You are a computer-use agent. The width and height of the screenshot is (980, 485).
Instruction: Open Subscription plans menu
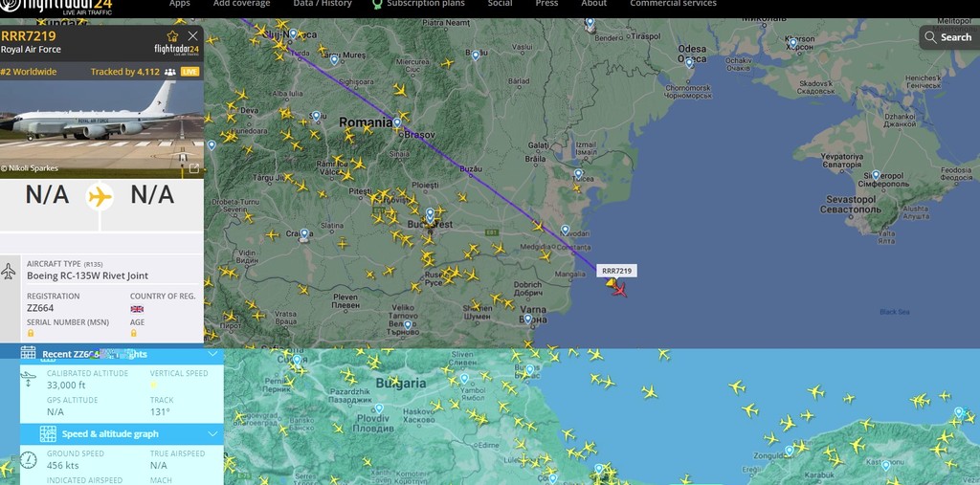(426, 4)
